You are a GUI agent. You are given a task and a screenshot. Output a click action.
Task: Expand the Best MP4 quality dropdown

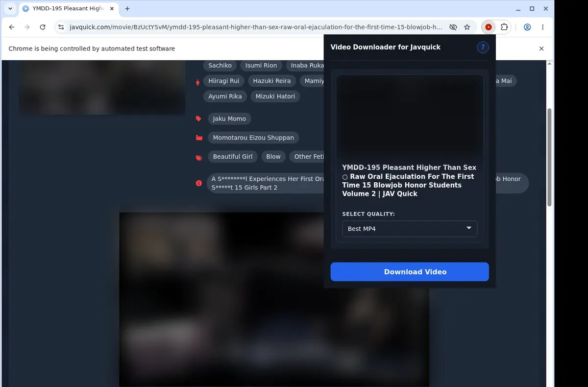click(x=410, y=229)
